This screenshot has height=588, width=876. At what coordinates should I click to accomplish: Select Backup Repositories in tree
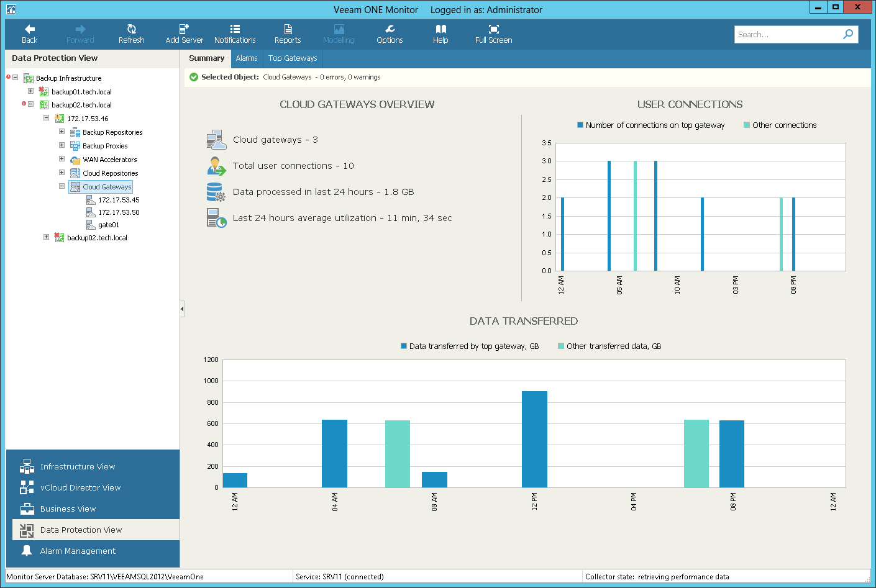(x=112, y=132)
